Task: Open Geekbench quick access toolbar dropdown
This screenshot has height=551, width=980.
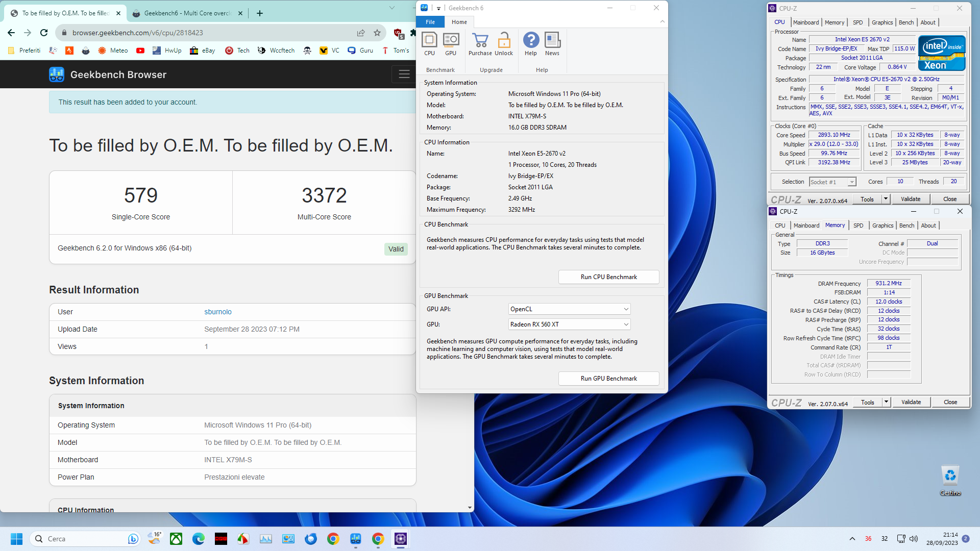Action: [x=438, y=8]
